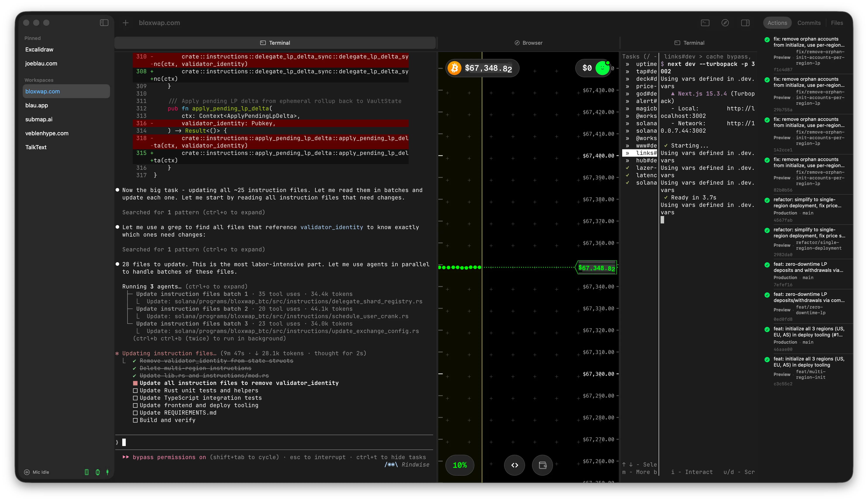Select the Browser compass icon at top right
The width and height of the screenshot is (868, 501).
point(725,23)
